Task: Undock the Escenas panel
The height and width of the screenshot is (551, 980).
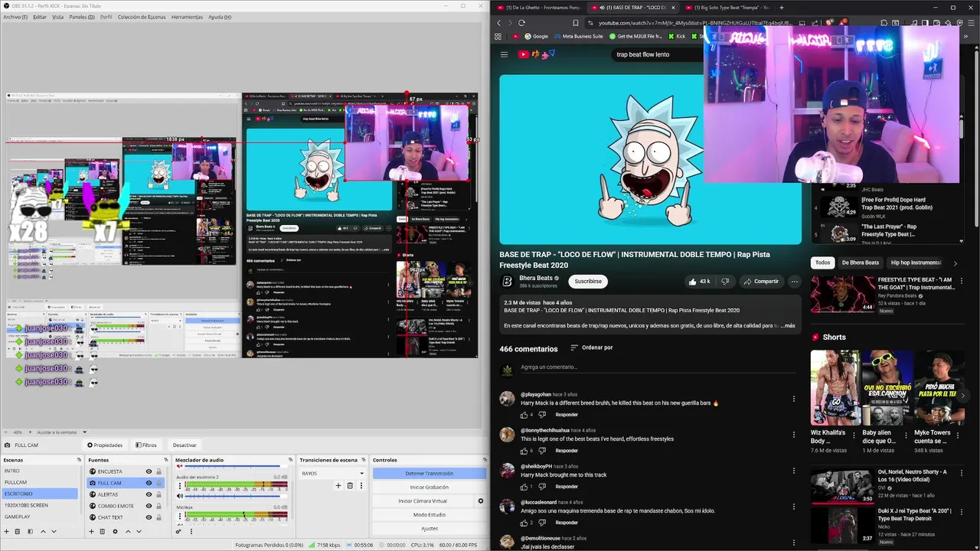Action: click(x=79, y=460)
